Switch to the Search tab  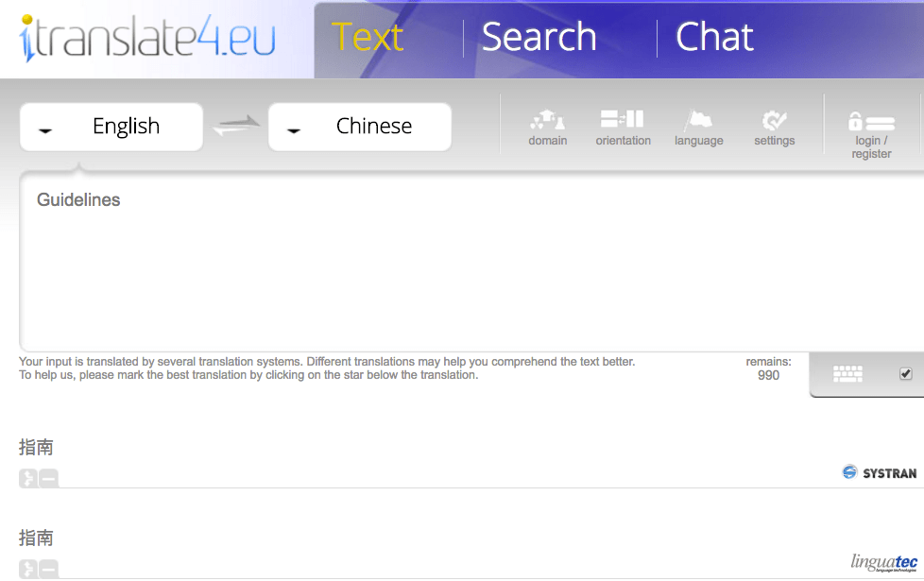pos(539,38)
